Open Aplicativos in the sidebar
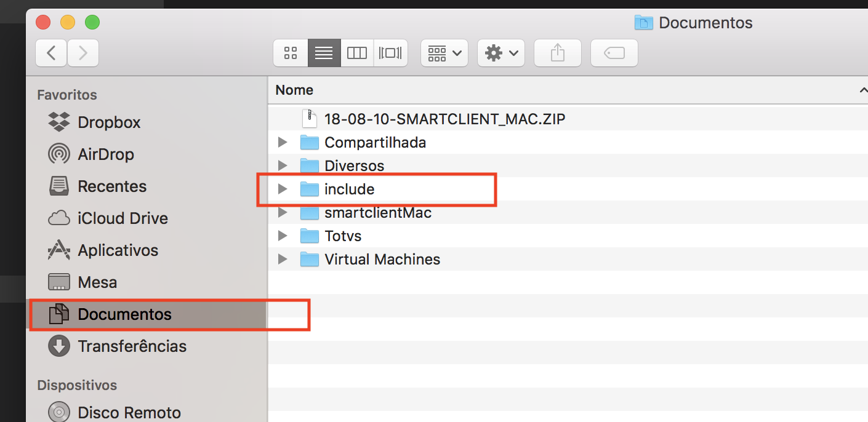The height and width of the screenshot is (422, 868). 147,250
